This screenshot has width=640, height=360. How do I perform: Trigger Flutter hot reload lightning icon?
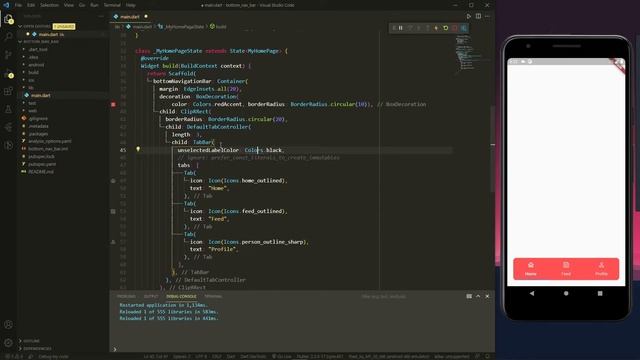pos(436,28)
